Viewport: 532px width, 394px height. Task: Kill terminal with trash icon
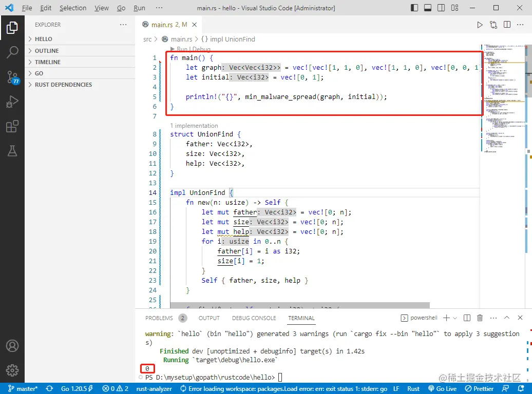pyautogui.click(x=480, y=318)
